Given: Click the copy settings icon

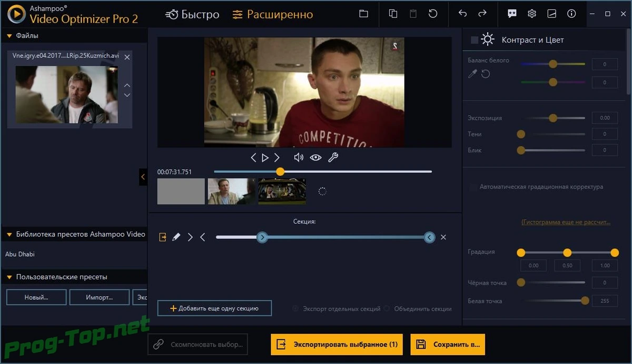Looking at the screenshot, I should coord(393,14).
